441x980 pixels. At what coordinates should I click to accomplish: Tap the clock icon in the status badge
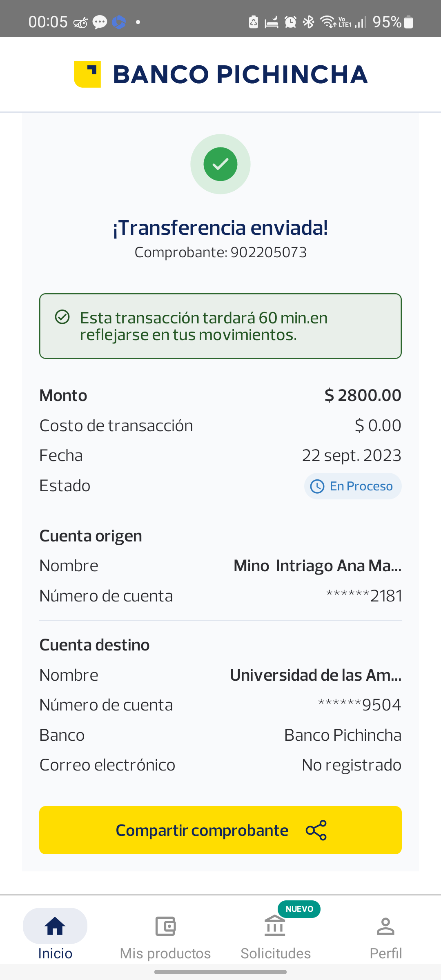[317, 486]
